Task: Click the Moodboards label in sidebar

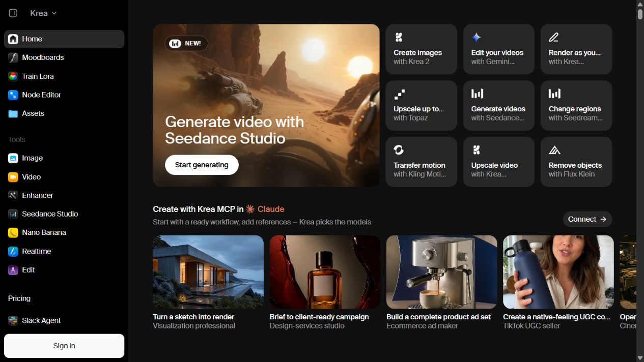Action: (43, 57)
